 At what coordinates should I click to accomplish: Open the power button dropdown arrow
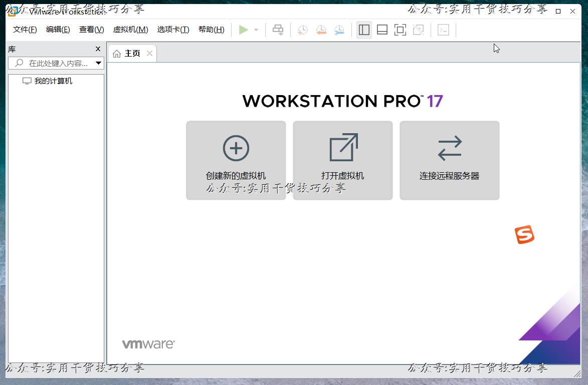click(256, 30)
